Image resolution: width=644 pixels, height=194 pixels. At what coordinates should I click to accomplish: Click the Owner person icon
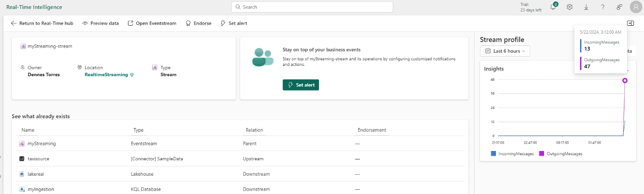tap(23, 67)
